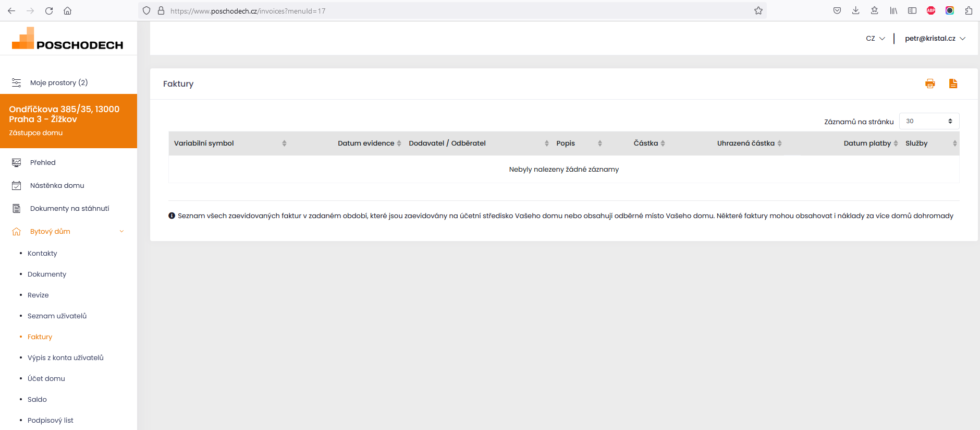Click the orange print icon
The width and height of the screenshot is (980, 430).
tap(930, 83)
